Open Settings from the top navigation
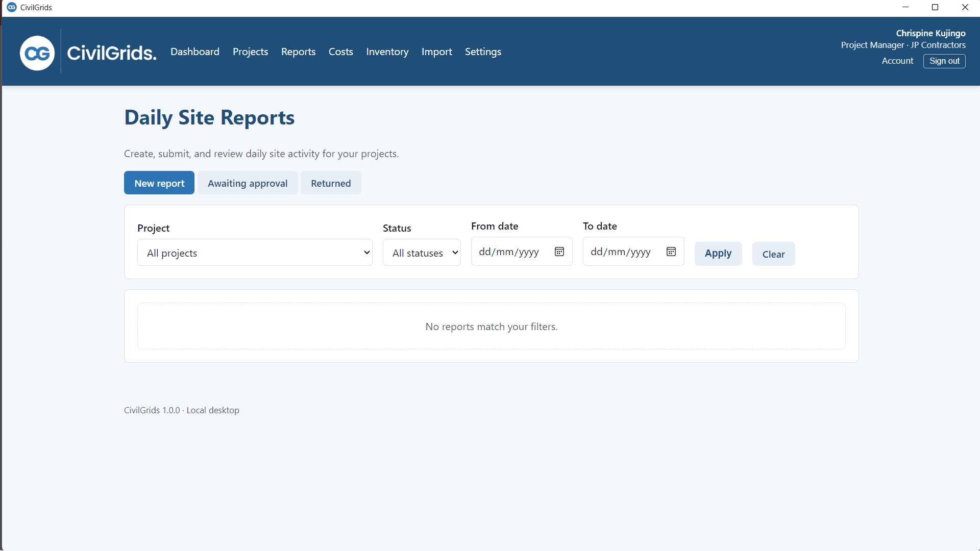Image resolution: width=980 pixels, height=551 pixels. pos(483,52)
